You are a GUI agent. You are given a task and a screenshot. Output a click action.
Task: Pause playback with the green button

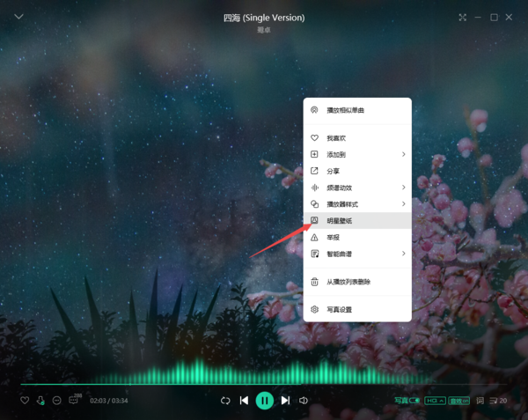pyautogui.click(x=265, y=400)
